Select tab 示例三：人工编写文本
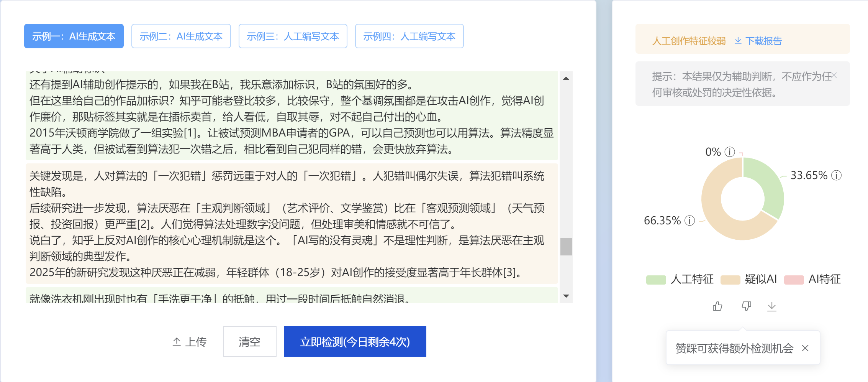 point(293,36)
